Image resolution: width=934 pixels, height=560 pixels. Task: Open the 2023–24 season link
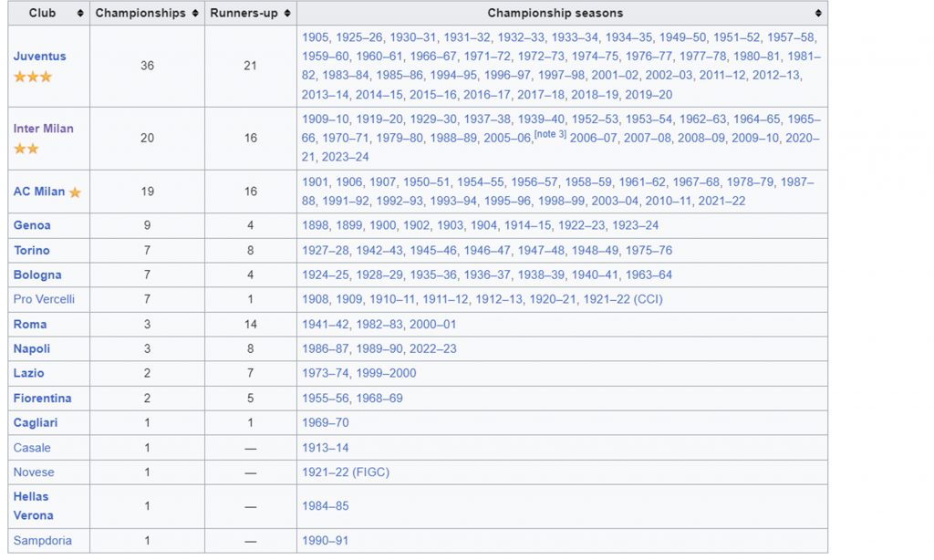click(x=346, y=157)
